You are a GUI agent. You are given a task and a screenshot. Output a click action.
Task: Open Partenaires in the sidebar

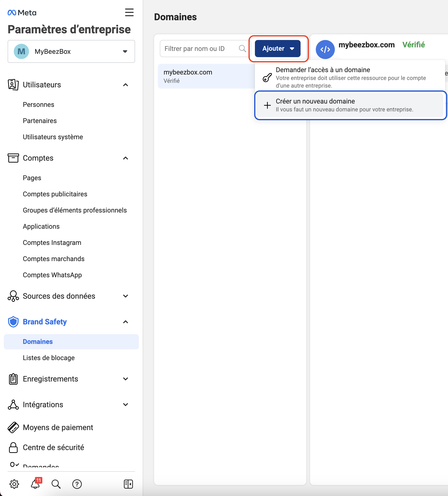40,121
